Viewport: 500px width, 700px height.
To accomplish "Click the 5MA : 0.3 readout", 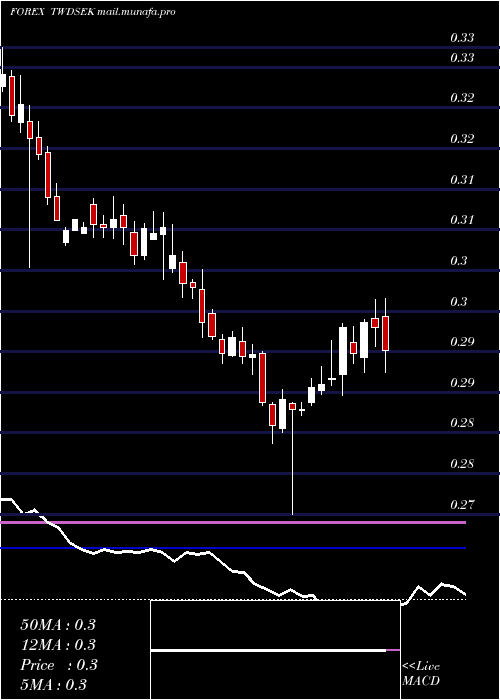I will pos(53,684).
